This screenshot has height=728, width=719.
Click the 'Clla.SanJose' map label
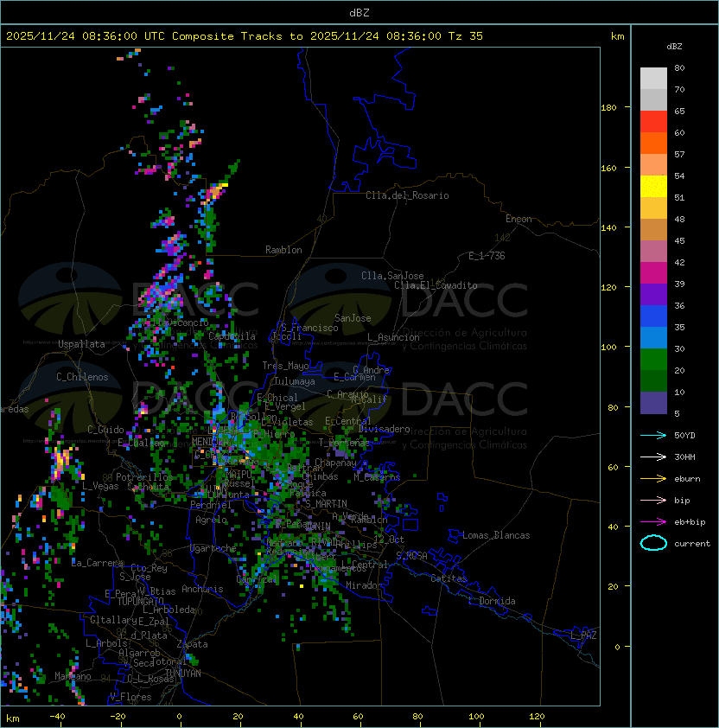[392, 276]
